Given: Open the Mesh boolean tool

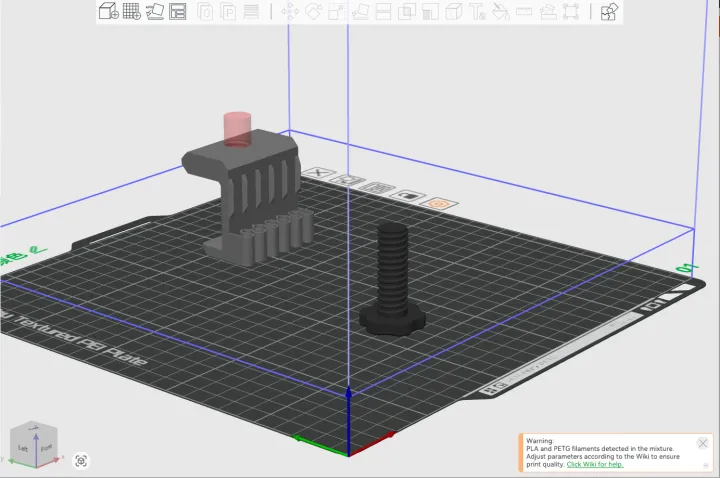Looking at the screenshot, I should pyautogui.click(x=406, y=11).
